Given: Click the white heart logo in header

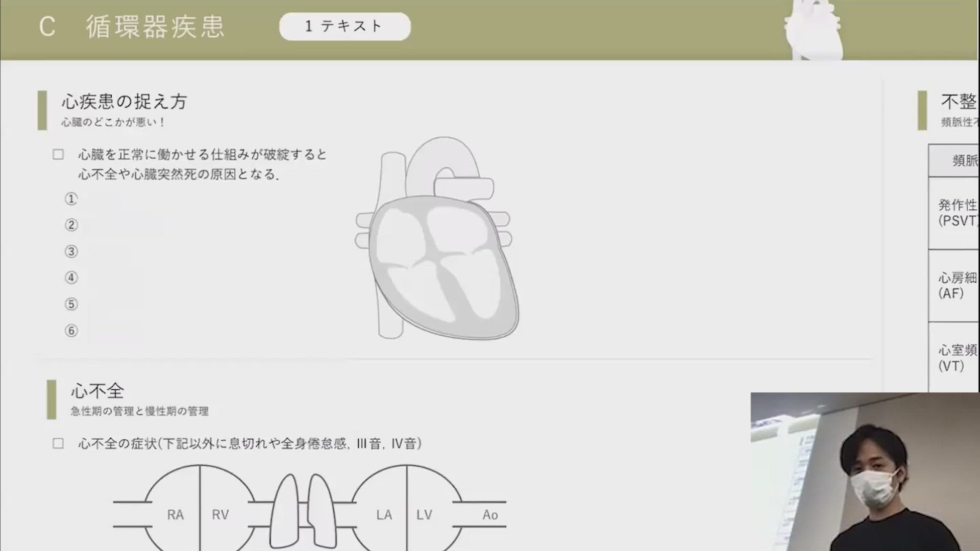Looking at the screenshot, I should (x=813, y=32).
